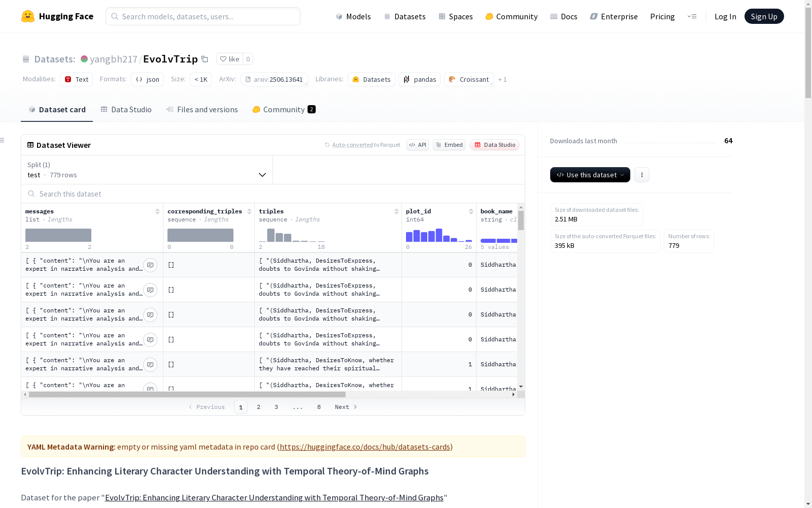The width and height of the screenshot is (812, 508).
Task: Click the table horizontal scrollbar
Action: pos(187,394)
